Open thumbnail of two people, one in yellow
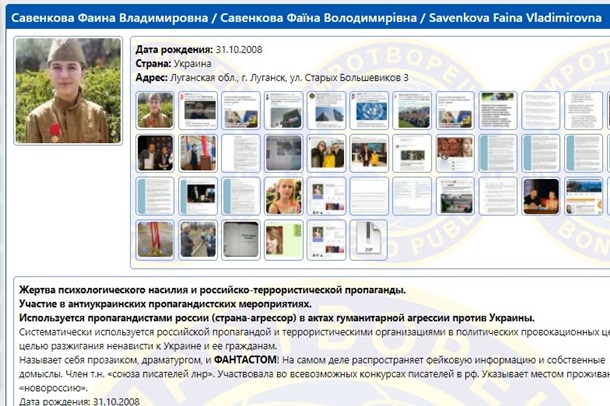Screen dimensions: 610x406 pos(326,153)
